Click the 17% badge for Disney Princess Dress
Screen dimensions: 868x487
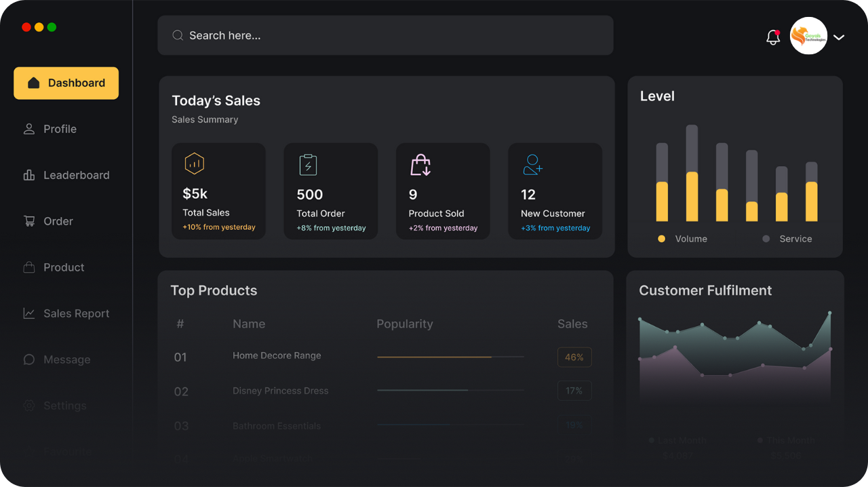click(x=574, y=391)
